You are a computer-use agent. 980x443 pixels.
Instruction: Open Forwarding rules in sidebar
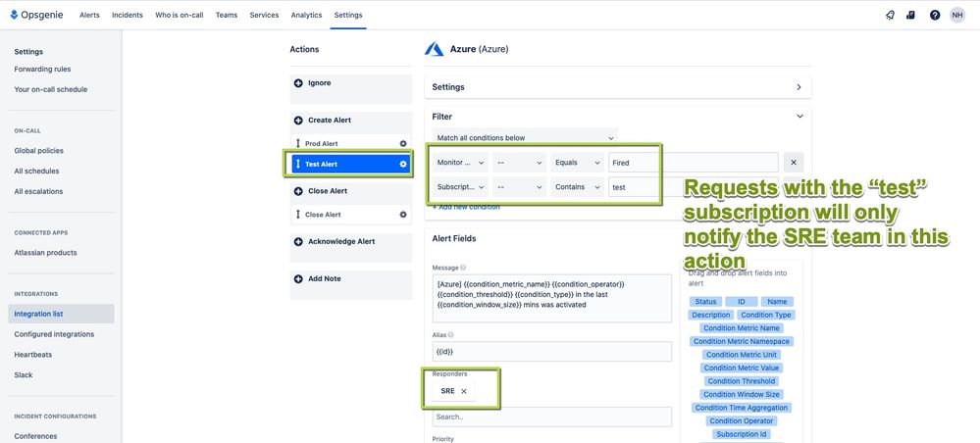click(x=42, y=70)
